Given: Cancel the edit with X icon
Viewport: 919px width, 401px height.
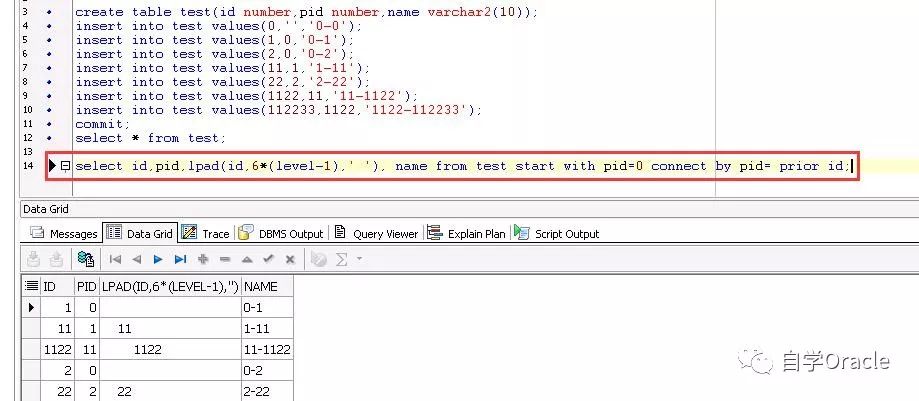Looking at the screenshot, I should [x=290, y=259].
